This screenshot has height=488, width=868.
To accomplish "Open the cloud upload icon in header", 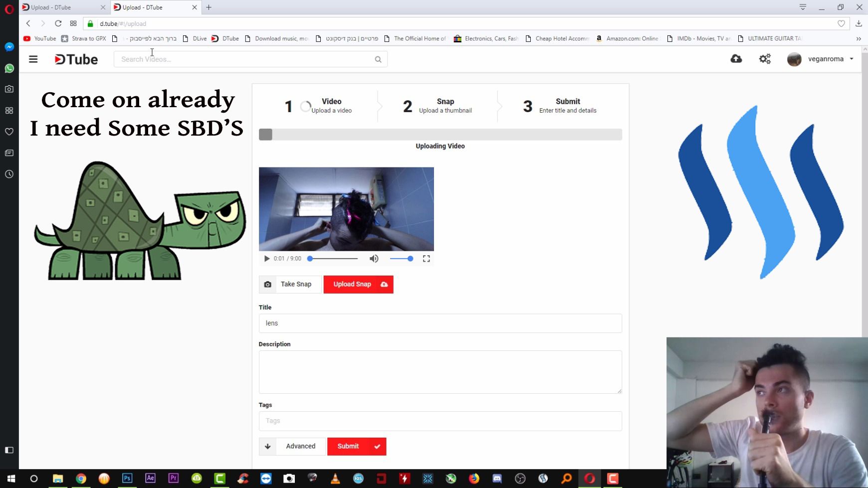I will tap(736, 59).
